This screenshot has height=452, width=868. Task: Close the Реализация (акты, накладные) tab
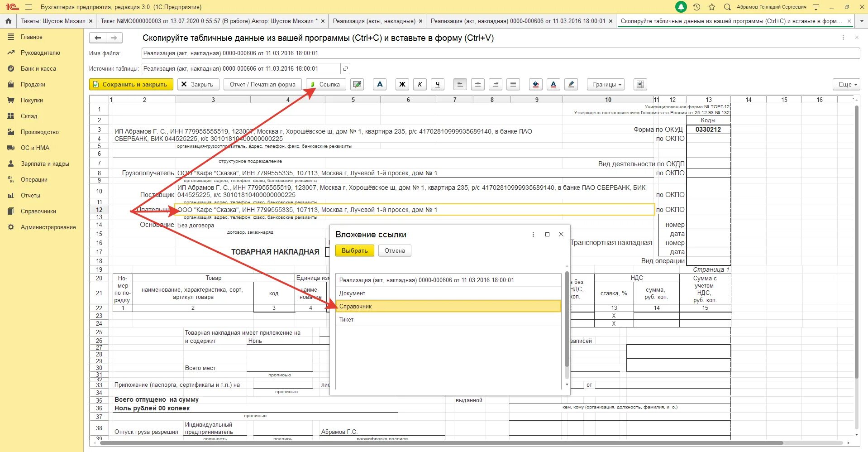click(x=420, y=21)
